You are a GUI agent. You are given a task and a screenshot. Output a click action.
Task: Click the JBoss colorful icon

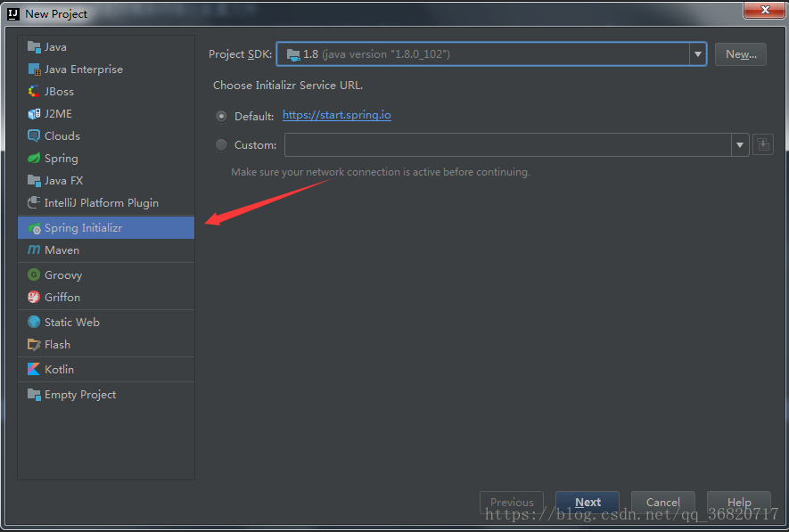coord(34,92)
